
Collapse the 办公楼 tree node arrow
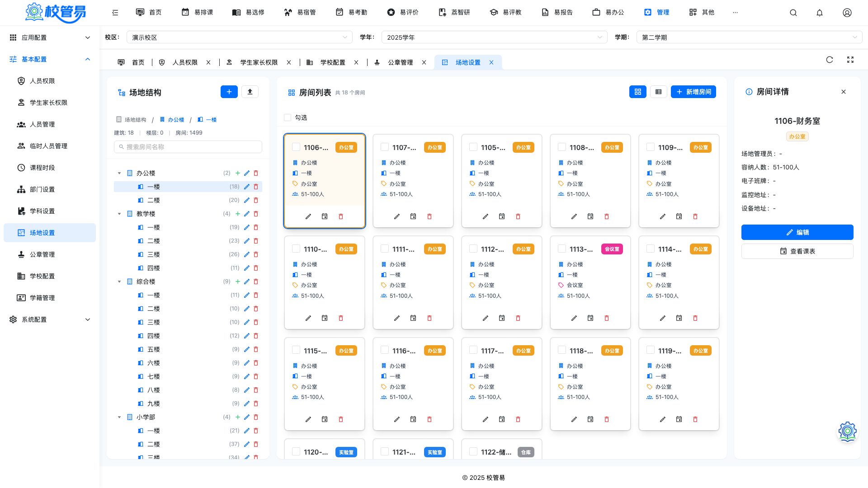[119, 173]
